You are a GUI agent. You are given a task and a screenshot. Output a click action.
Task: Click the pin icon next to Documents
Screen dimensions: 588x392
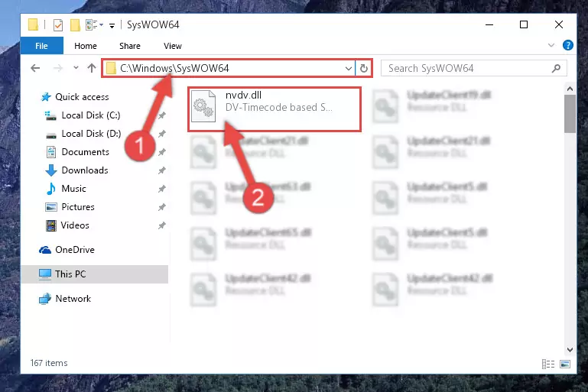pos(161,152)
